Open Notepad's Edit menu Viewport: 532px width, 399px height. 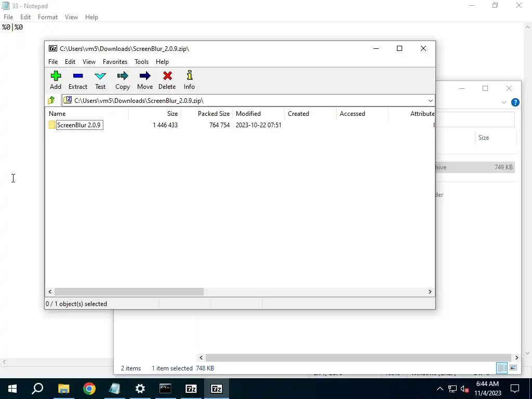(25, 17)
